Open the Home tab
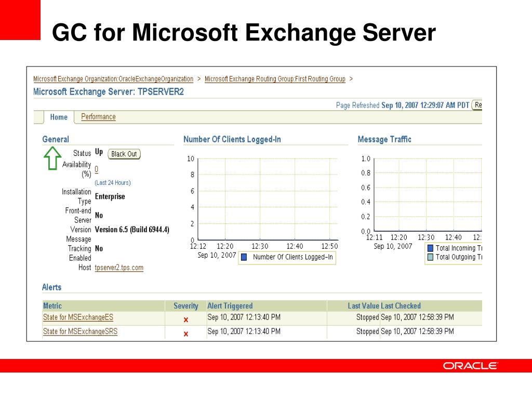The height and width of the screenshot is (399, 532). click(59, 117)
